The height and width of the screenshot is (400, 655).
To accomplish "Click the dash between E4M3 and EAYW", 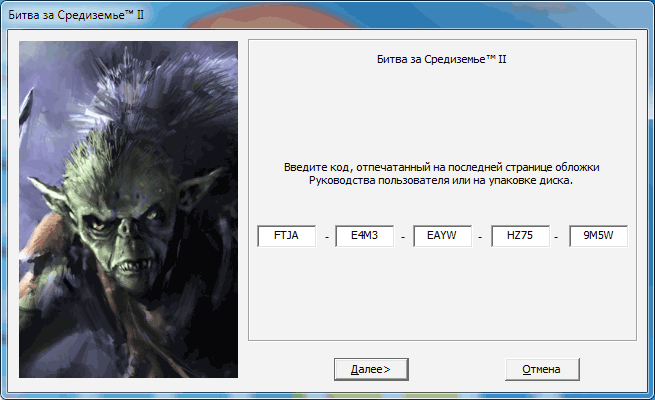I will click(403, 238).
